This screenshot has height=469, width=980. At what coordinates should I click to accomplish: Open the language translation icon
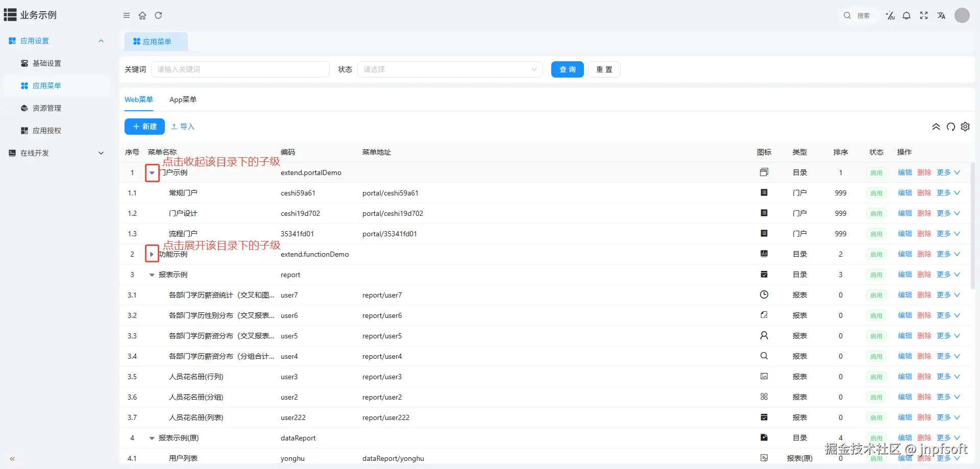941,15
